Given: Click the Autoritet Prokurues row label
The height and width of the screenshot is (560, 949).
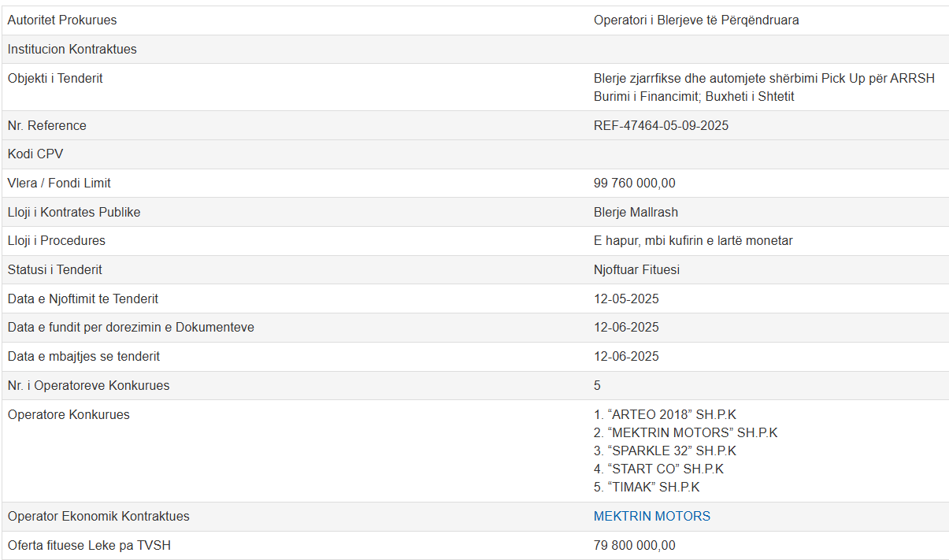Looking at the screenshot, I should [x=62, y=20].
